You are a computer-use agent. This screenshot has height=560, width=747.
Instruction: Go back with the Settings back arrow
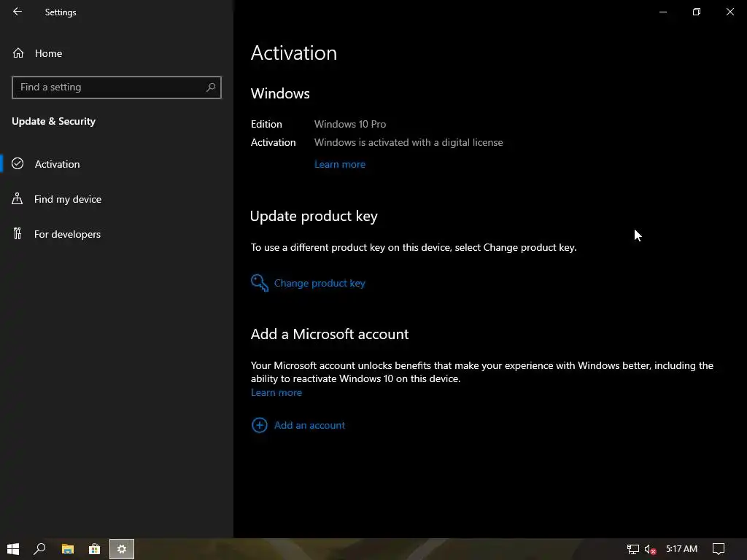coord(18,12)
